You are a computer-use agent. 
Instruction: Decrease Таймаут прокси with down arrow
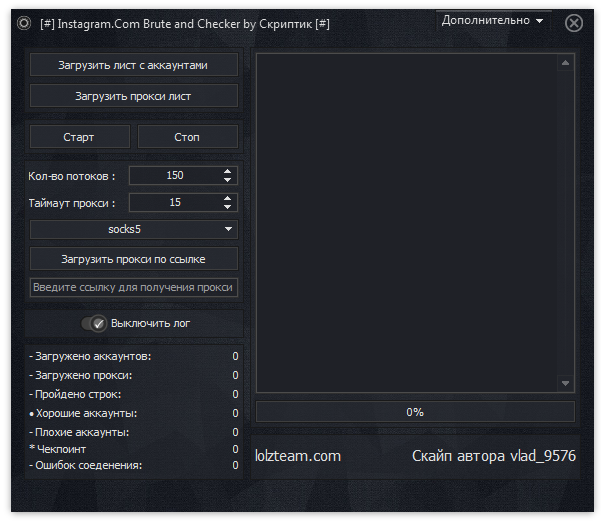tap(227, 207)
